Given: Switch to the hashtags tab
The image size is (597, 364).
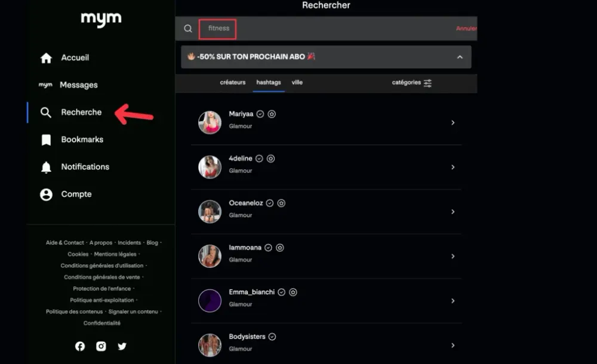Looking at the screenshot, I should 269,82.
